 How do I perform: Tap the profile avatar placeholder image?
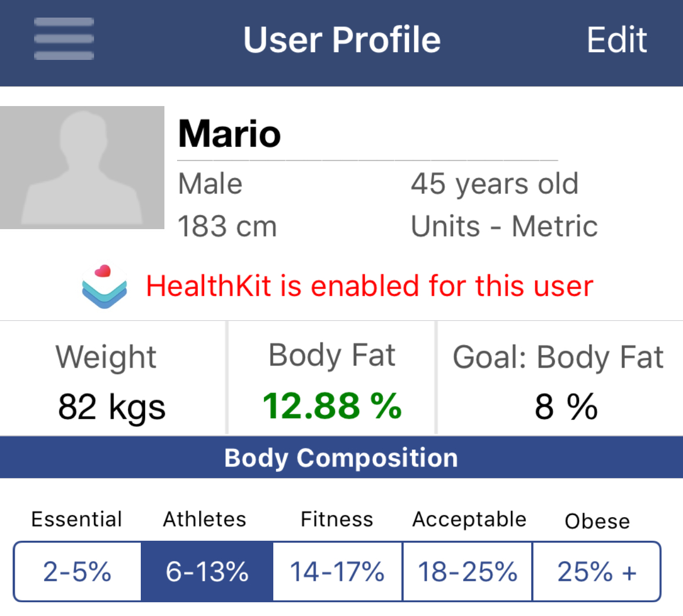coord(82,168)
